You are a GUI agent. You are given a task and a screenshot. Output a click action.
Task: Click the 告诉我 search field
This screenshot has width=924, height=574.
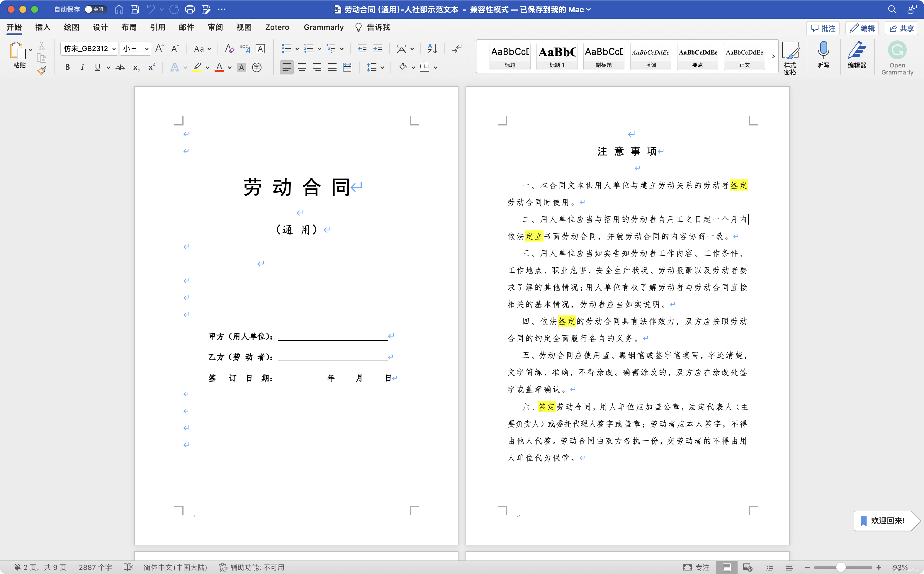372,27
